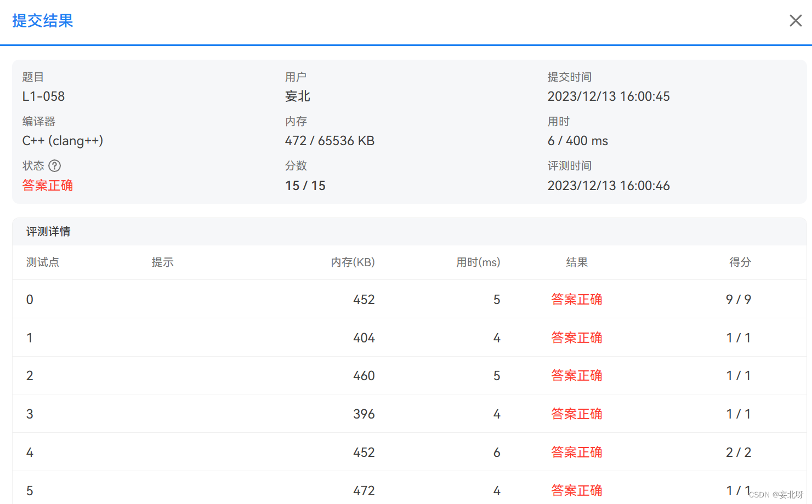812x504 pixels.
Task: Click the result 答案正确 for test point 2
Action: [577, 376]
